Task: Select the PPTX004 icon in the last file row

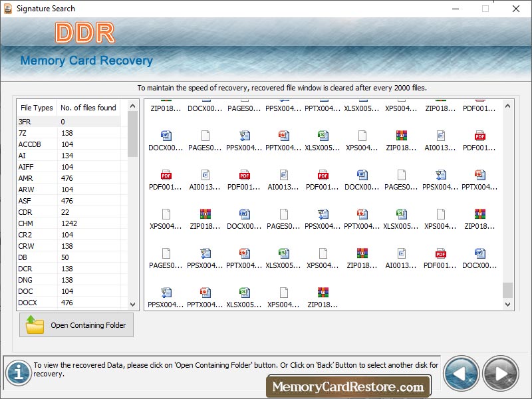Action: tap(205, 293)
